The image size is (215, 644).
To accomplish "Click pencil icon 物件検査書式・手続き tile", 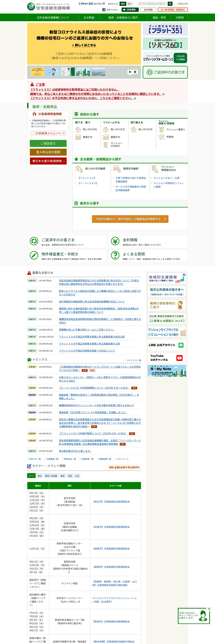I will pyautogui.click(x=34, y=255).
